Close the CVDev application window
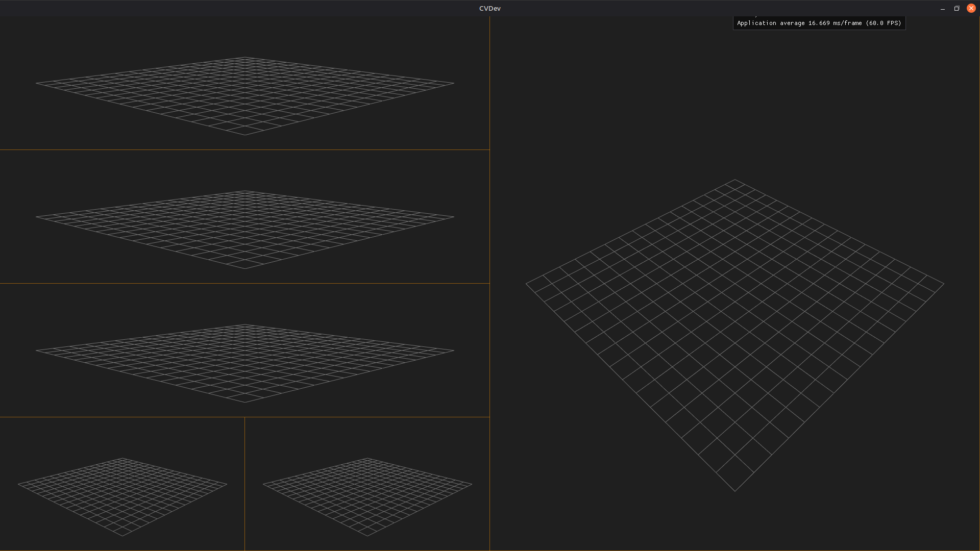 [x=971, y=9]
